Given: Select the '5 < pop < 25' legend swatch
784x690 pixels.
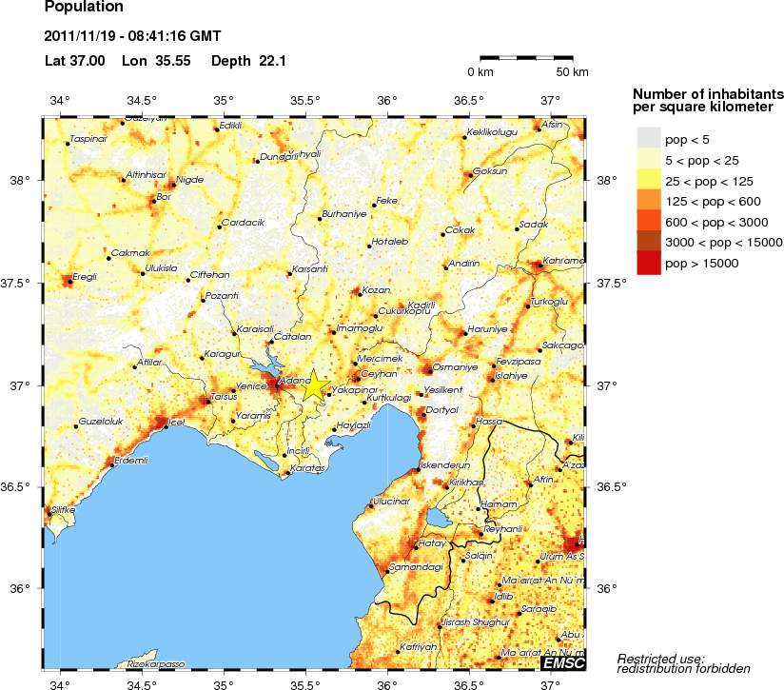Looking at the screenshot, I should pos(648,159).
